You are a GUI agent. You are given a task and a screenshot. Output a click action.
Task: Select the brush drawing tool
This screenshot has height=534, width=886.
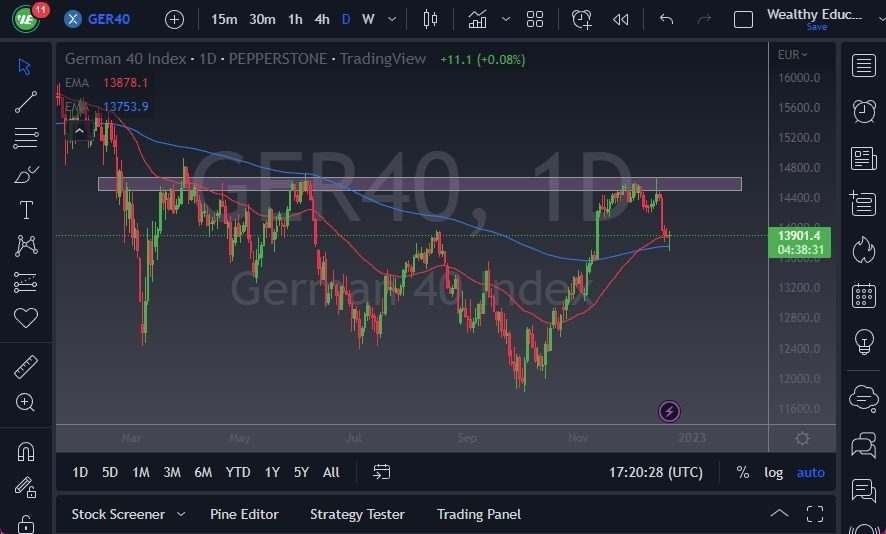pyautogui.click(x=25, y=174)
